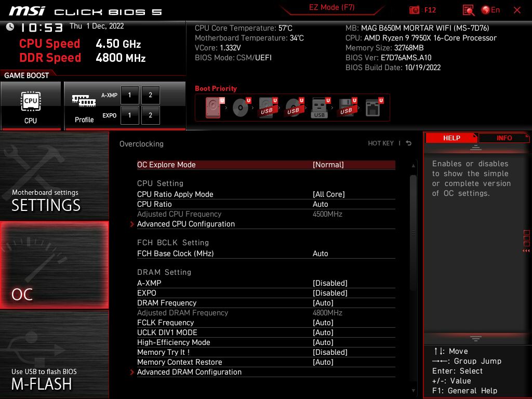Click the BIOS Build Date text
Viewport: 532px width, 399px height.
[x=393, y=68]
